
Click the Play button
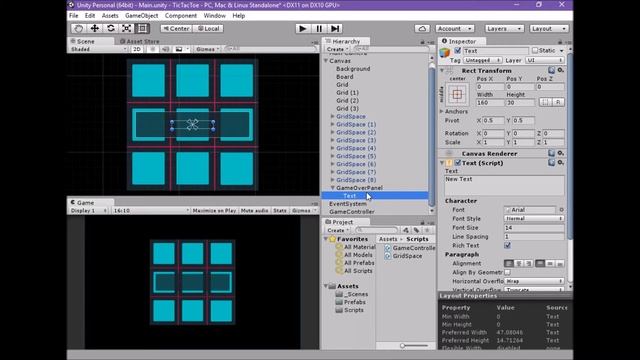tap(302, 29)
